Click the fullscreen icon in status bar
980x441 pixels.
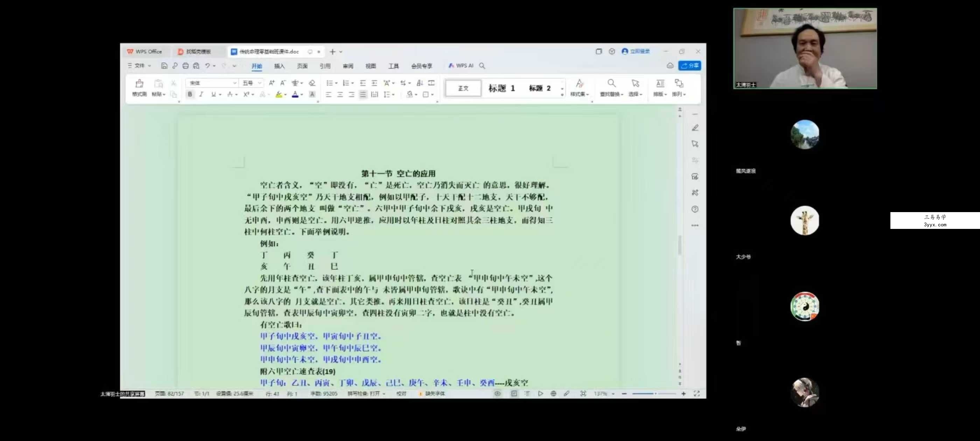tap(696, 394)
